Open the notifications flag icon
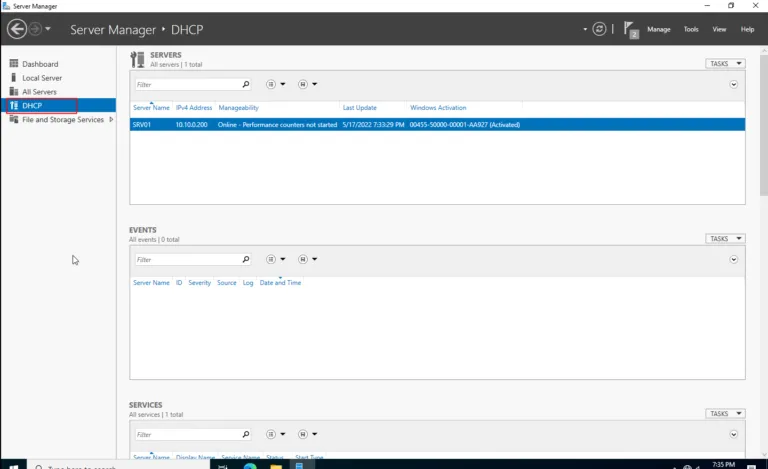768x469 pixels. (631, 29)
